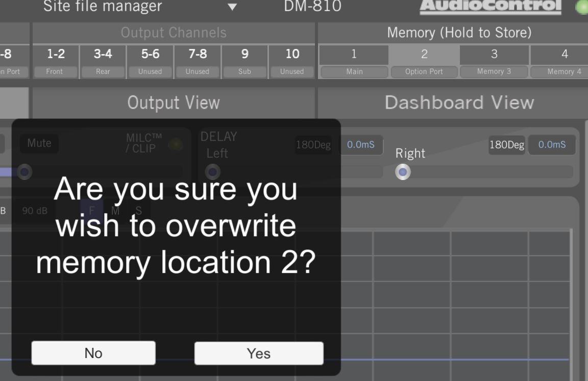Click the Right delay 0.0mS value
This screenshot has height=381, width=588.
point(552,145)
